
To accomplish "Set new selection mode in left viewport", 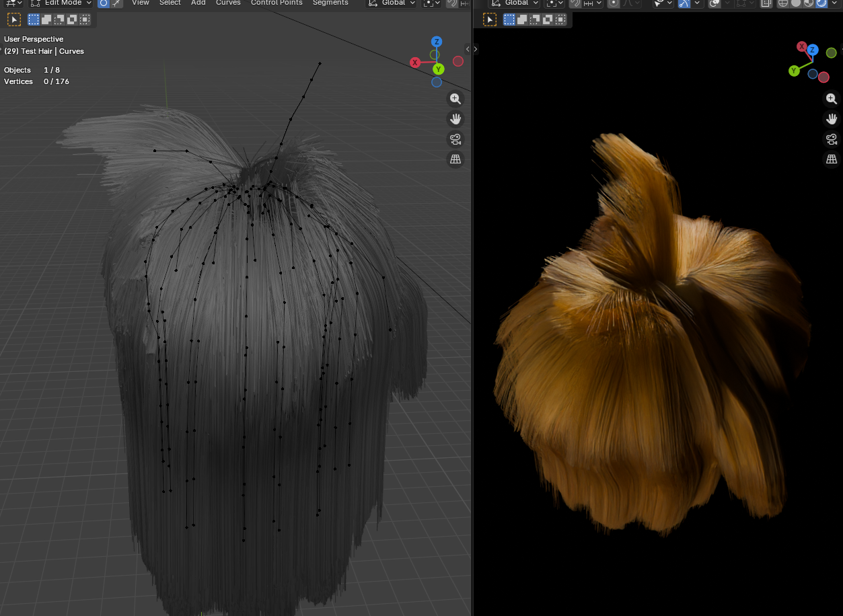I will click(x=34, y=20).
